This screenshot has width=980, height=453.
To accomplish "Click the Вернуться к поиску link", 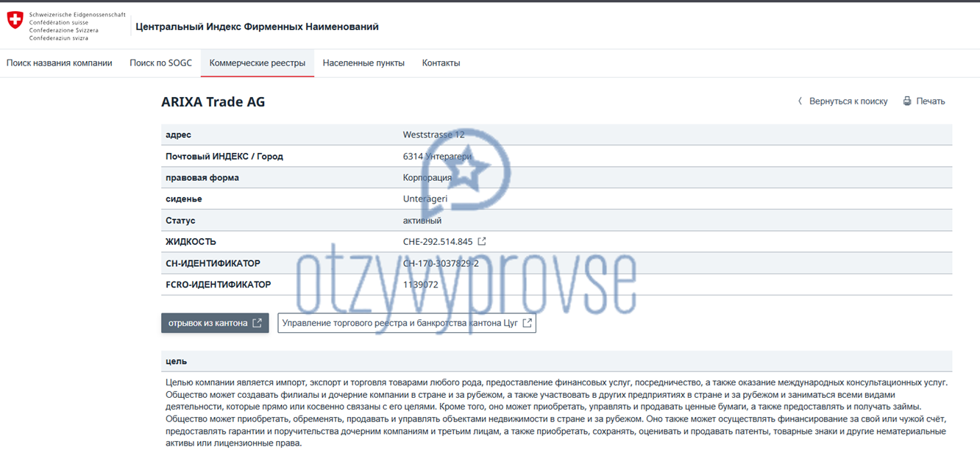I will 848,101.
